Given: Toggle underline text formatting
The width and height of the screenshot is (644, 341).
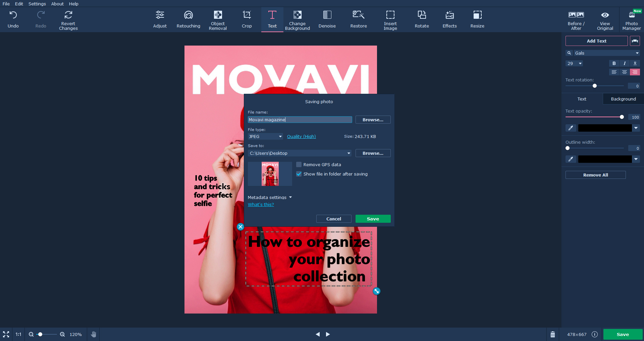Looking at the screenshot, I should [635, 63].
